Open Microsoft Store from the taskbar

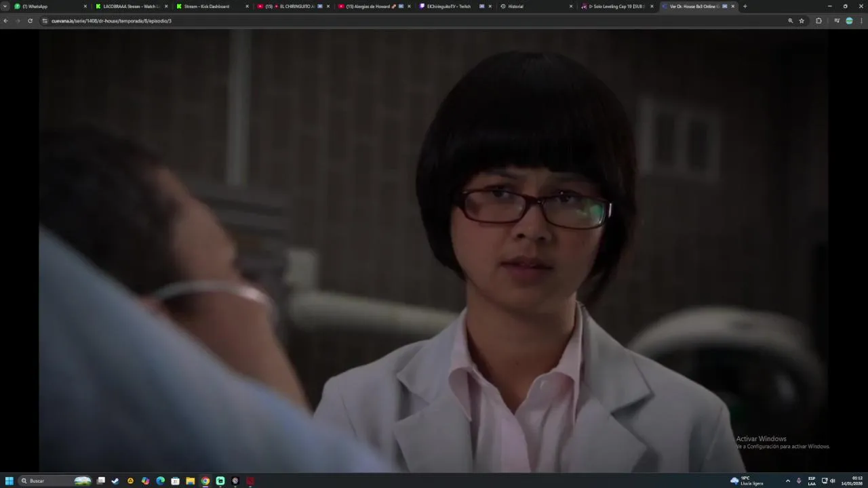pyautogui.click(x=175, y=481)
